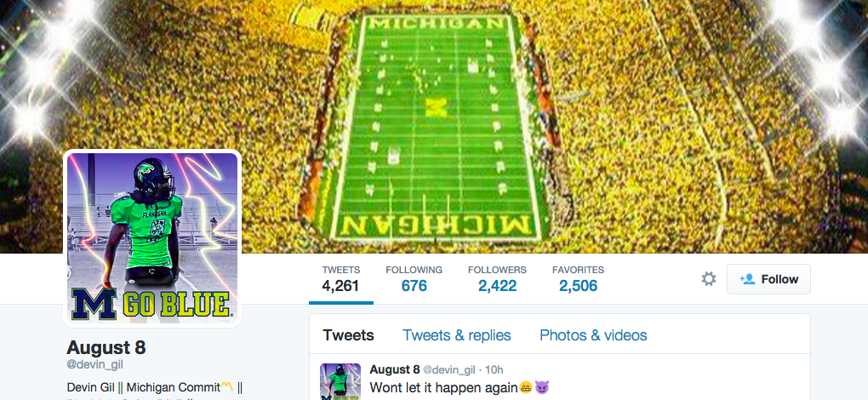Click the Michigan stadium header image
The height and width of the screenshot is (400, 868).
click(x=434, y=127)
